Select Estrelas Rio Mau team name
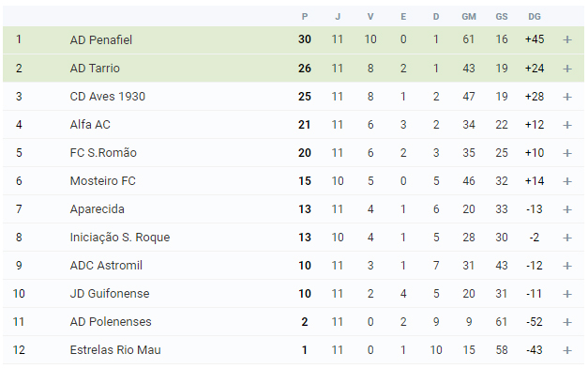Image resolution: width=588 pixels, height=369 pixels. click(115, 350)
